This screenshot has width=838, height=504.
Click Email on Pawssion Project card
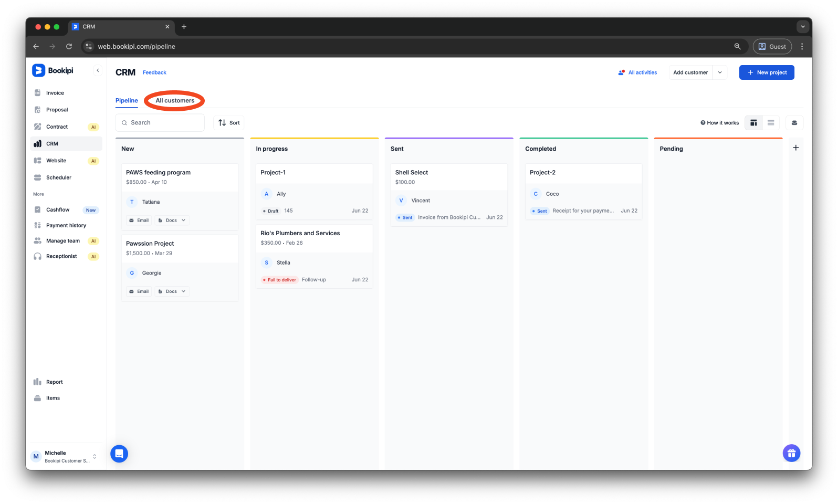point(139,291)
